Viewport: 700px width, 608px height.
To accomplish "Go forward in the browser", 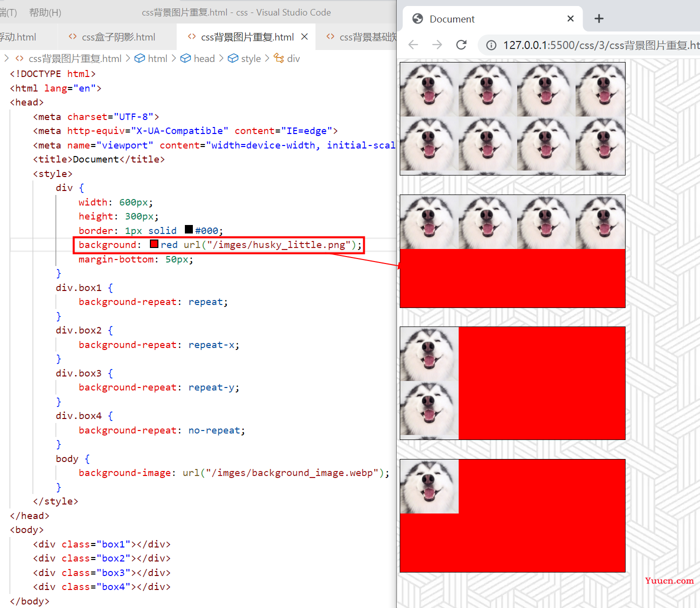I will point(437,45).
